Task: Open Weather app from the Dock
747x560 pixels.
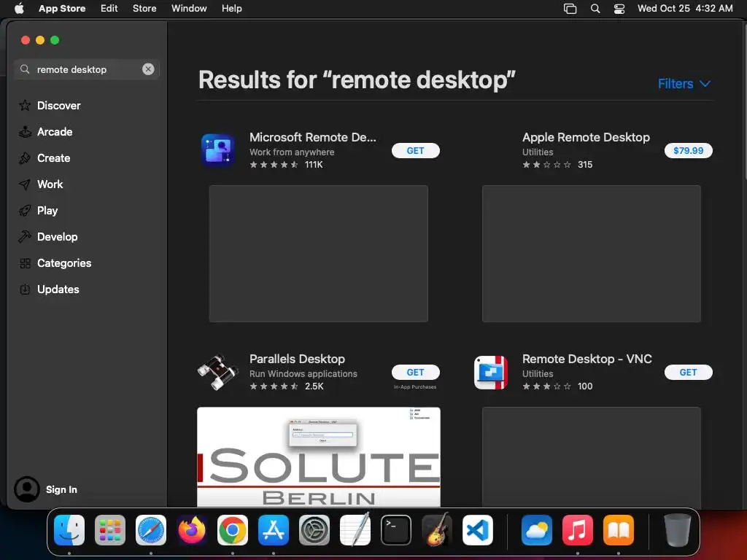Action: click(536, 530)
